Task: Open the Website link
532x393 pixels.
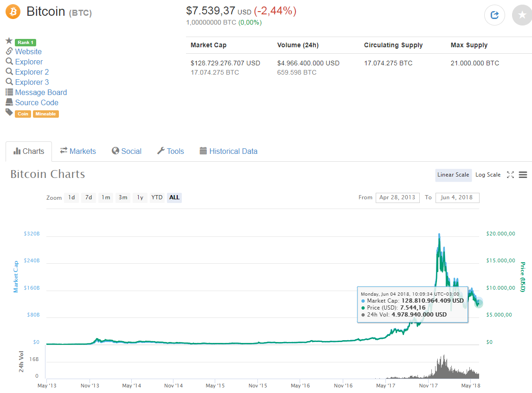Action: click(28, 51)
